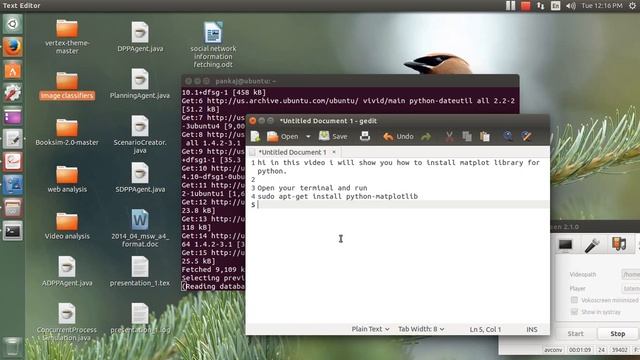Select DPPAgent.java file on desktop
Screen dimensions: 640x360
point(140,37)
